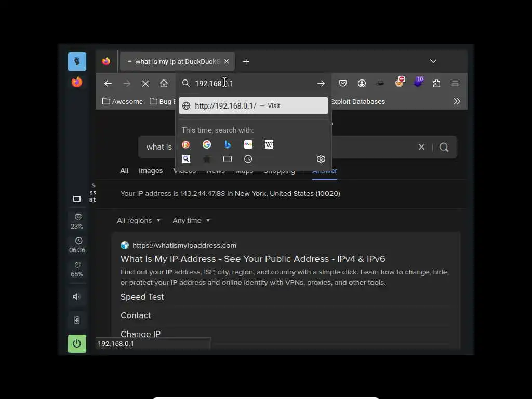Click the 06:36 clock indicator

tap(77, 245)
